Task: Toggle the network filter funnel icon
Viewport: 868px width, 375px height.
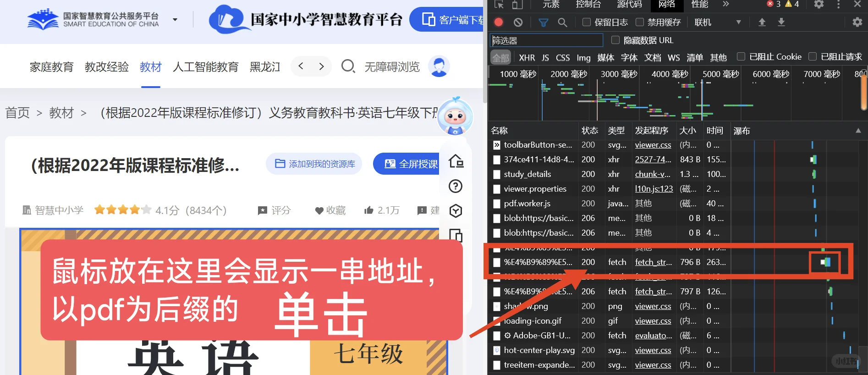Action: coord(544,22)
